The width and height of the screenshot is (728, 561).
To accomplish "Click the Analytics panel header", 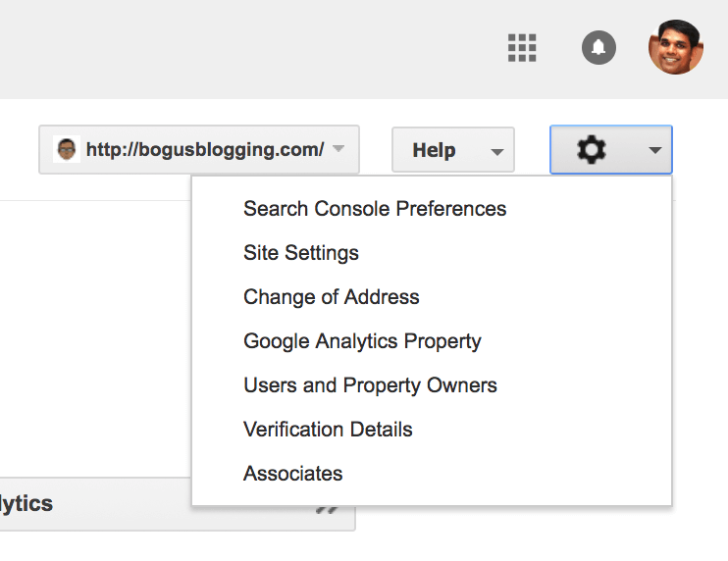I will point(147,504).
